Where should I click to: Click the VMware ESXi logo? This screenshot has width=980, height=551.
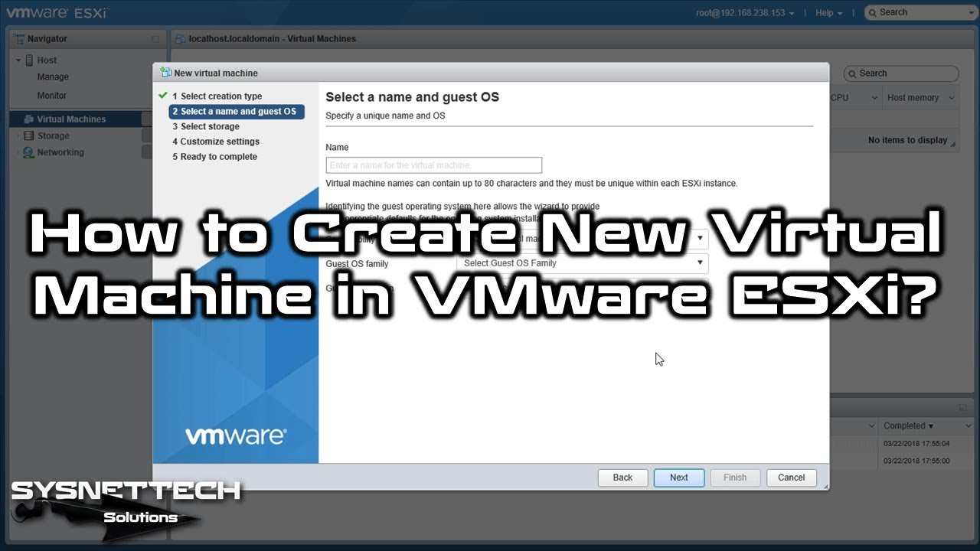pos(57,12)
